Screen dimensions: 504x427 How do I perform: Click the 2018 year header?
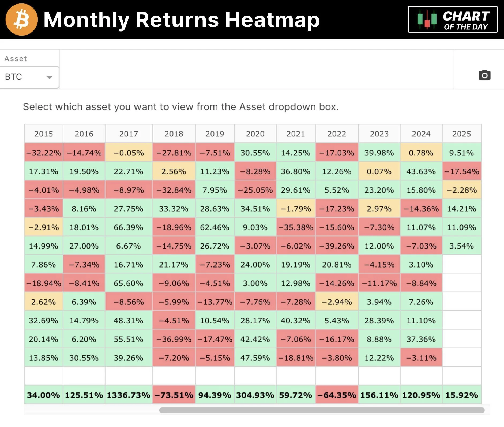174,134
